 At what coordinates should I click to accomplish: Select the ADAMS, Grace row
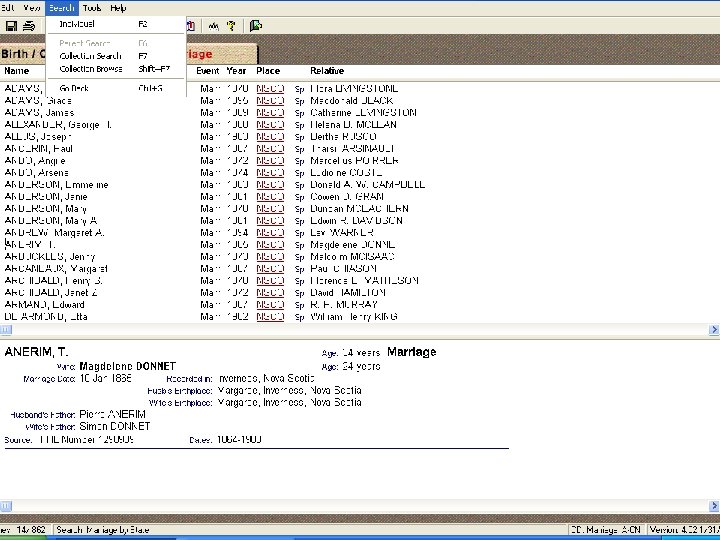[38, 101]
